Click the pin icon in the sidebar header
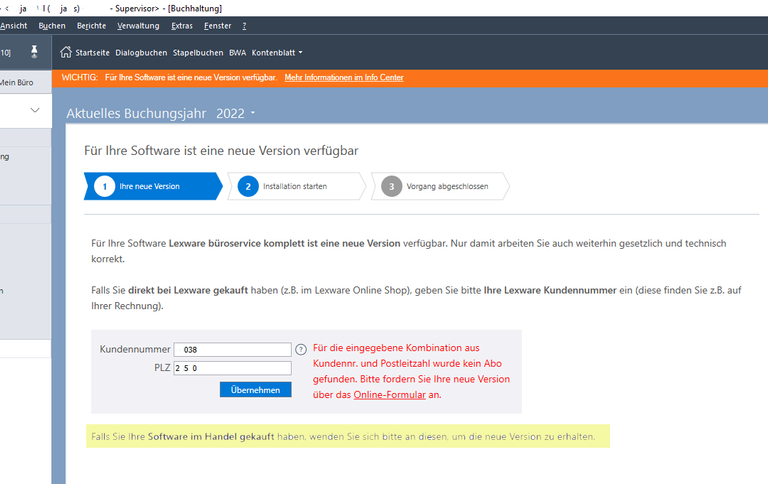Image resolution: width=768 pixels, height=484 pixels. pos(34,51)
